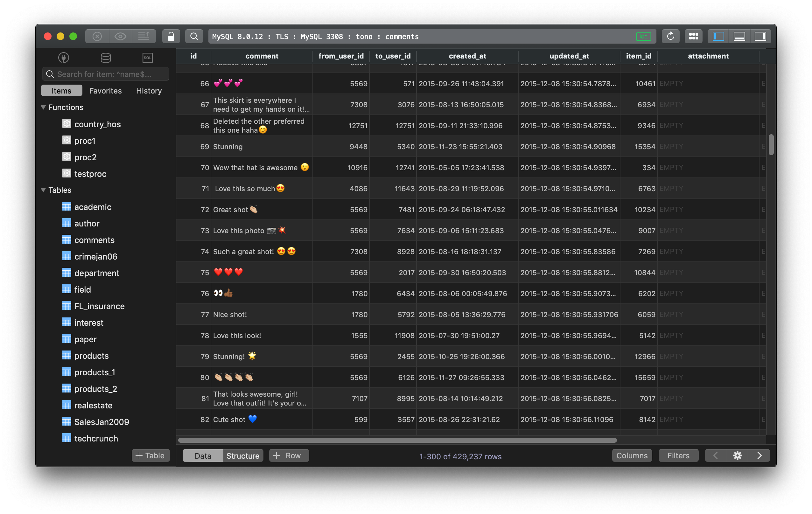
Task: Click the Columns selector button
Action: pos(632,455)
